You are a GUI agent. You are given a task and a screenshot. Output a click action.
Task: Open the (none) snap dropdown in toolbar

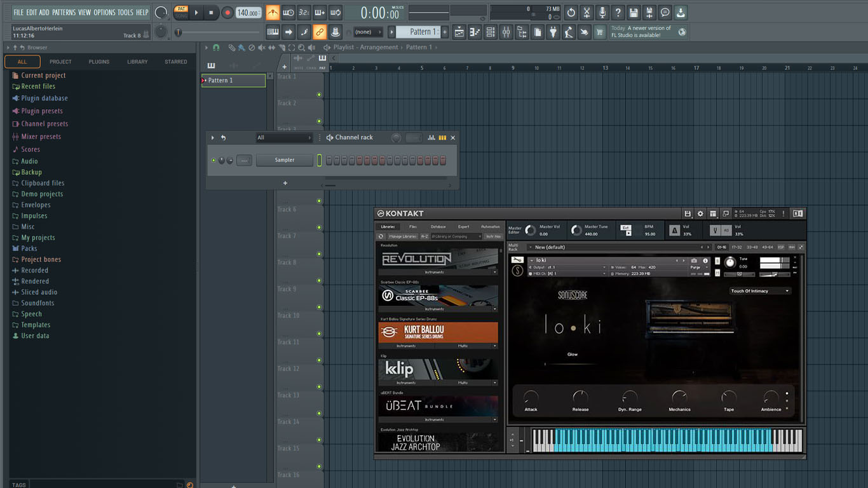click(367, 32)
